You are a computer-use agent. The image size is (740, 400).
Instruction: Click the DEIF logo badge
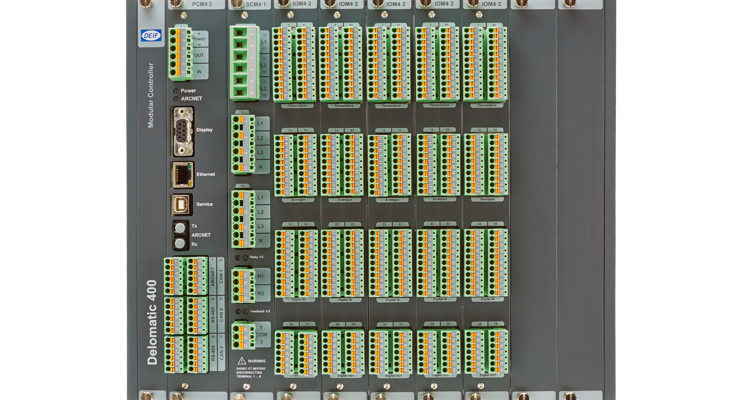151,35
